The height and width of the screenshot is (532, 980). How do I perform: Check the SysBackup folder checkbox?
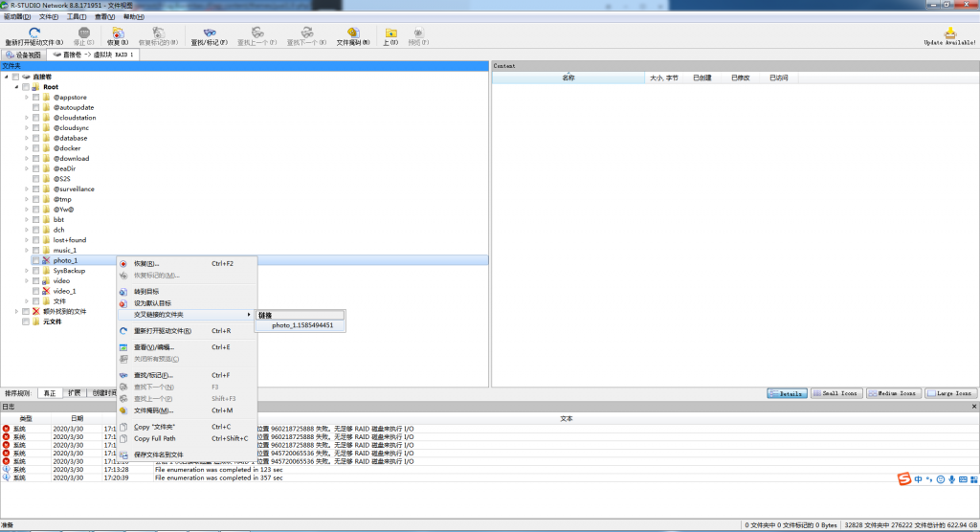coord(36,271)
